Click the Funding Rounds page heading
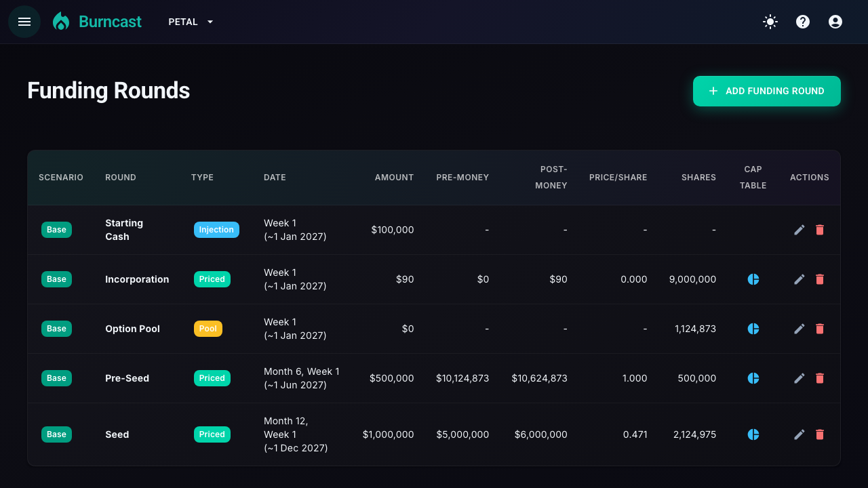 click(x=108, y=91)
